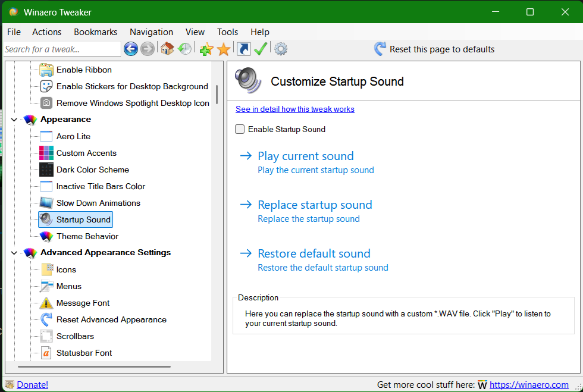This screenshot has width=583, height=392.
Task: Click Restore default sound command link
Action: pos(314,259)
